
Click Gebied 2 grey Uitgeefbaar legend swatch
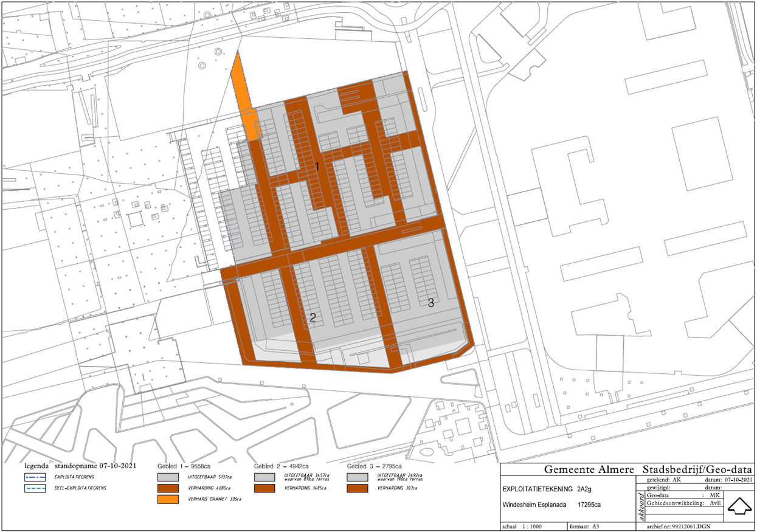point(264,477)
